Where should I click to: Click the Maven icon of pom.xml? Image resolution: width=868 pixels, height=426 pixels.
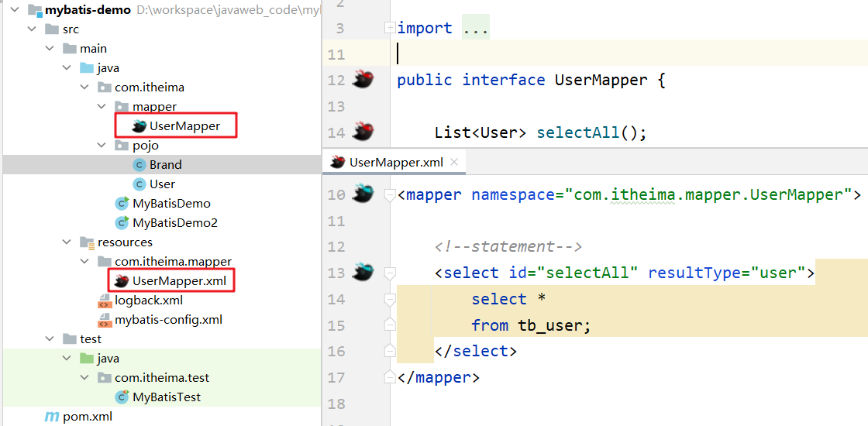pyautogui.click(x=51, y=416)
